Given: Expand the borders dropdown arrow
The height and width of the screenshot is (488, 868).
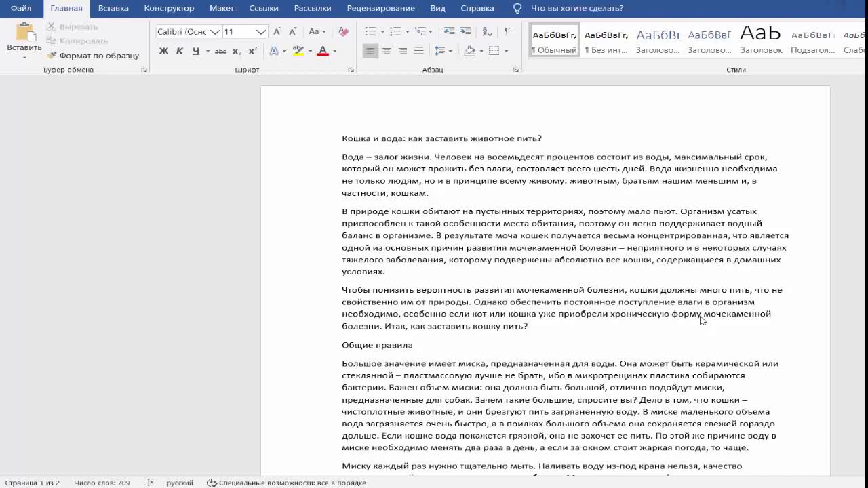Looking at the screenshot, I should tap(506, 51).
